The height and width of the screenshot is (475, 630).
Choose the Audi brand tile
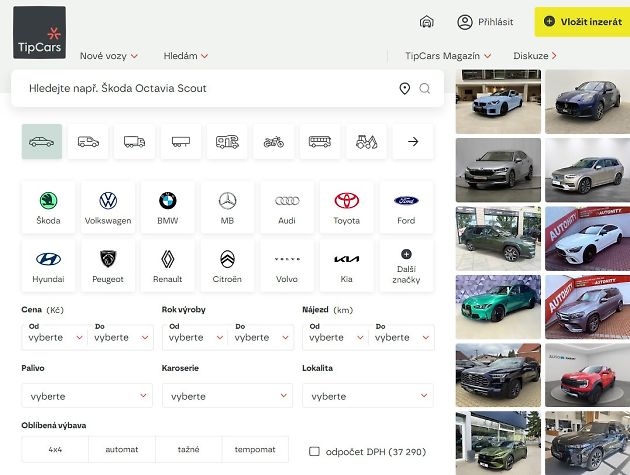(287, 207)
